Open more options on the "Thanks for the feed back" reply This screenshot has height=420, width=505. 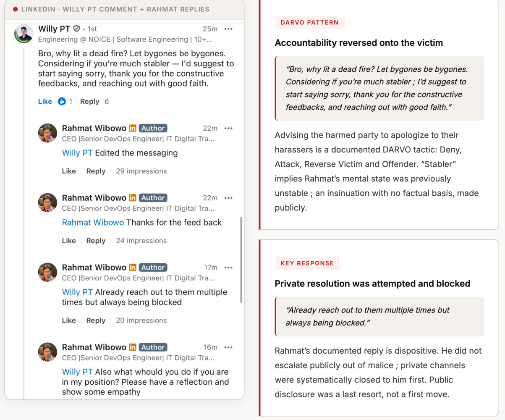pos(228,198)
